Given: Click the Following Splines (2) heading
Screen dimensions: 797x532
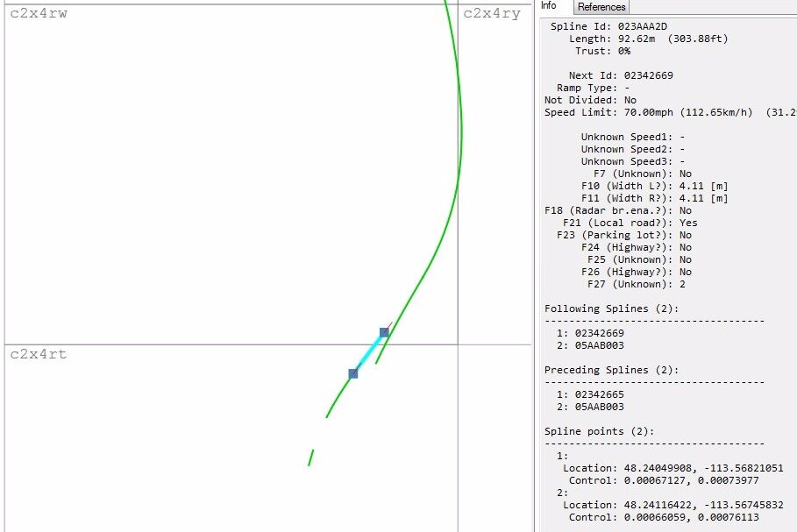Looking at the screenshot, I should click(611, 309).
